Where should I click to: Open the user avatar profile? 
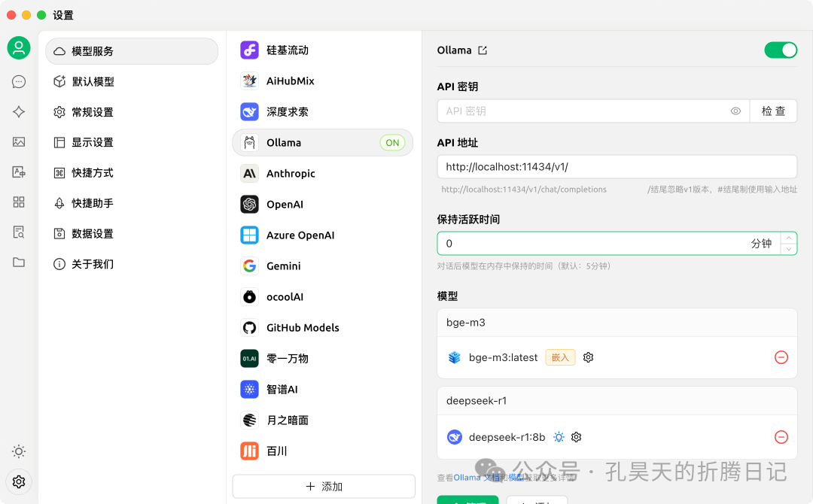(x=19, y=48)
